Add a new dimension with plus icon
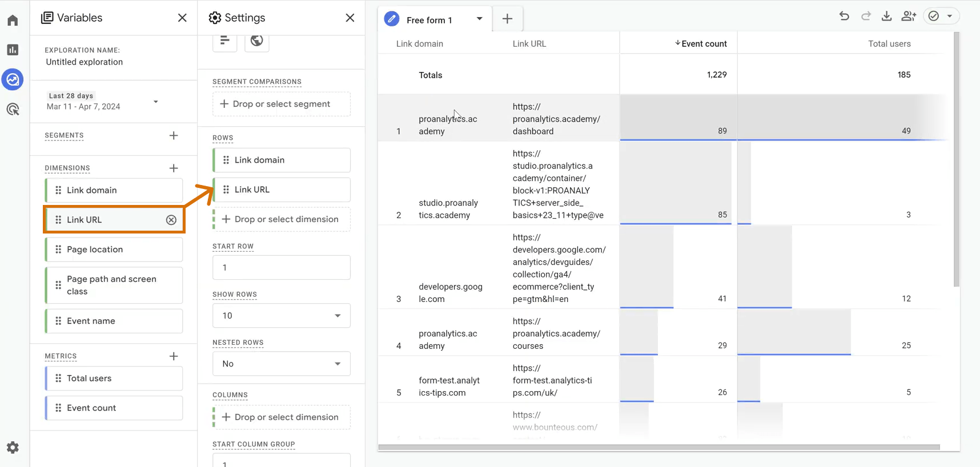The height and width of the screenshot is (467, 980). (174, 168)
